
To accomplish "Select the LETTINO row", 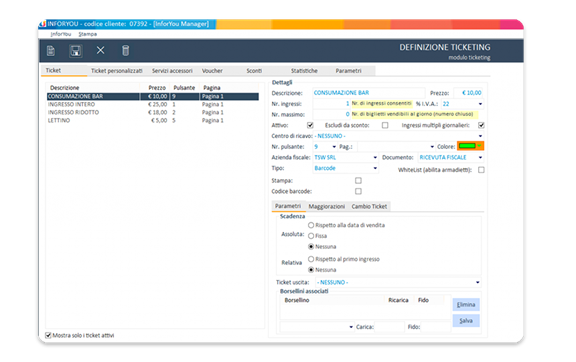I will pyautogui.click(x=153, y=121).
